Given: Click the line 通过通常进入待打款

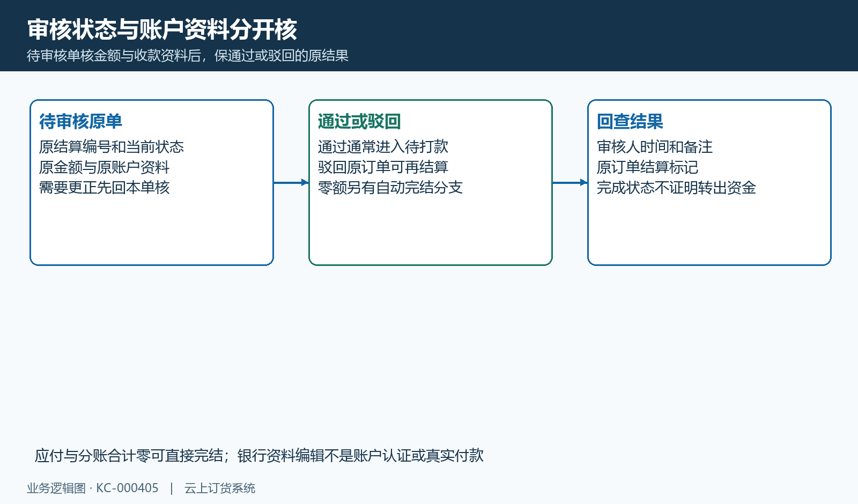Looking at the screenshot, I should 383,147.
